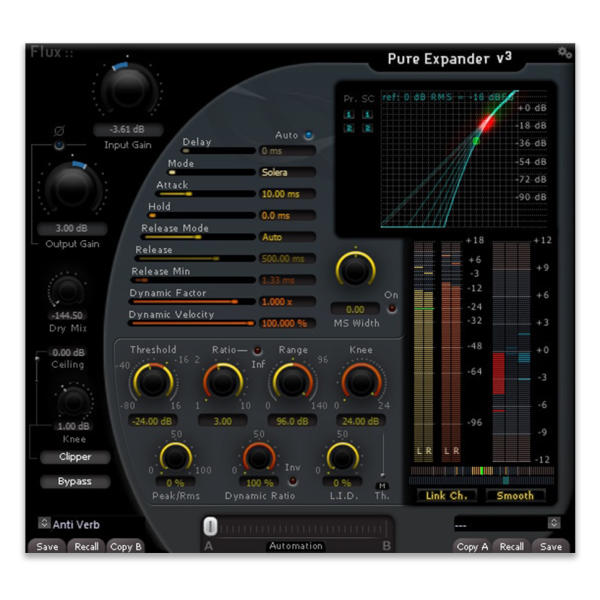Toggle the phase invert button
600x600 pixels.
[x=59, y=145]
